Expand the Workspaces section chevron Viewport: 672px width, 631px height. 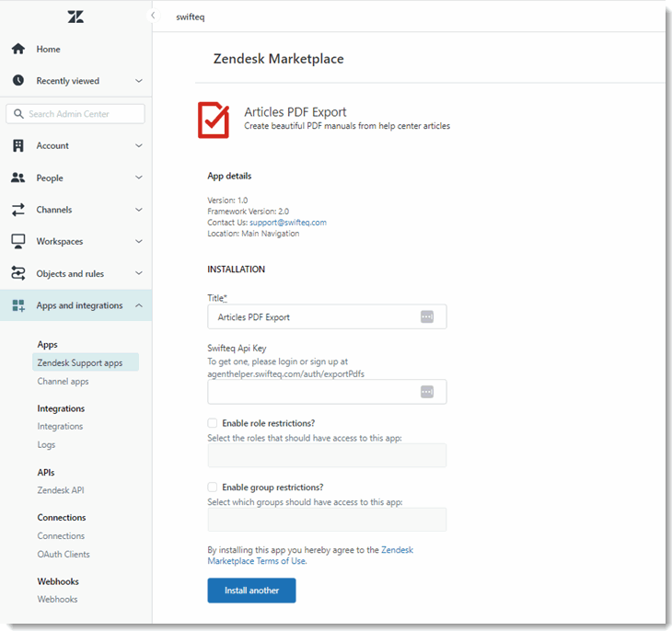pos(139,241)
